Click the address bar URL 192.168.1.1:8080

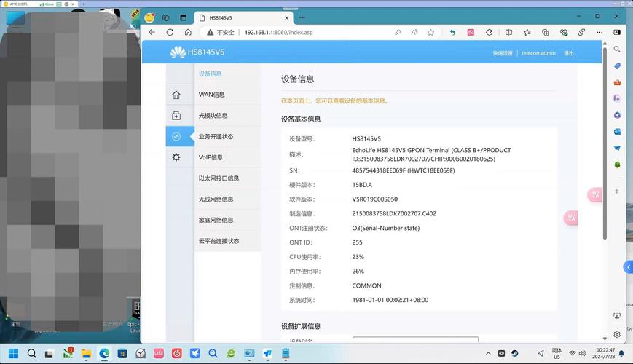(x=278, y=32)
